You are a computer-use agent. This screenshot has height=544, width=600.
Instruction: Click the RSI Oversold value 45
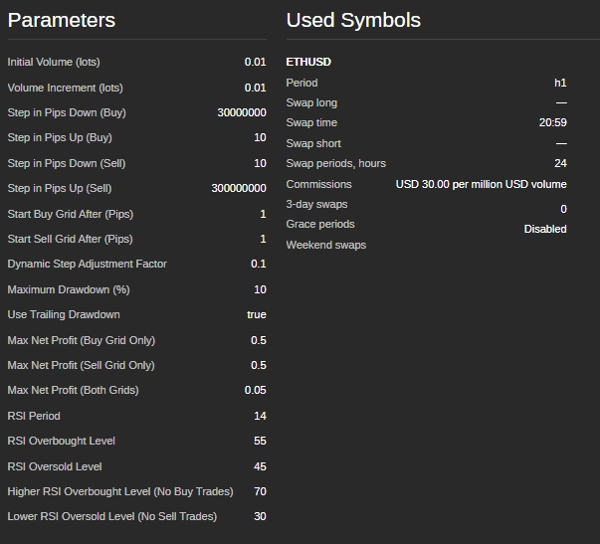tap(260, 467)
